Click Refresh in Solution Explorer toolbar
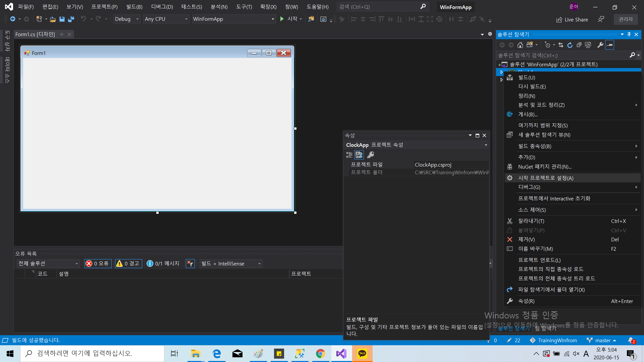The width and height of the screenshot is (644, 362). [x=570, y=45]
